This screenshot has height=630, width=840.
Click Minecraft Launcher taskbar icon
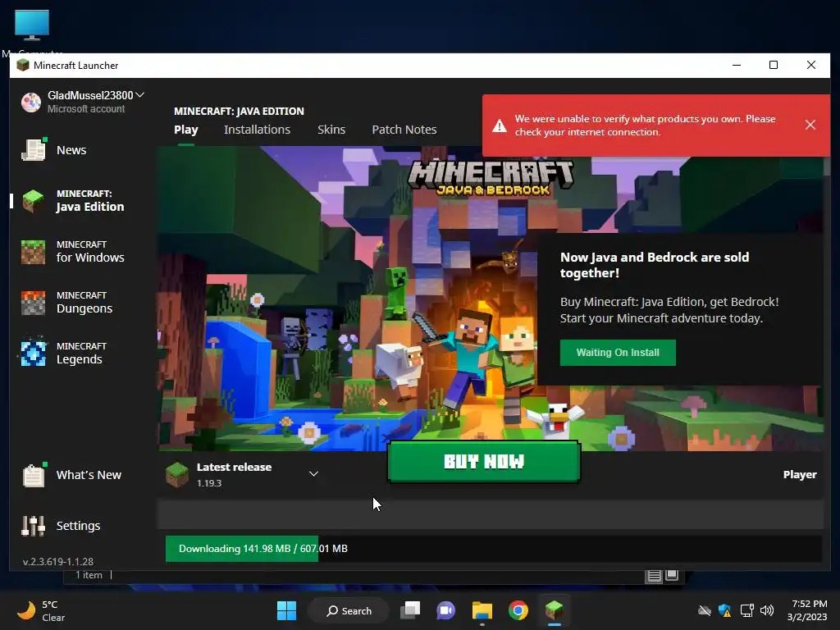click(554, 610)
